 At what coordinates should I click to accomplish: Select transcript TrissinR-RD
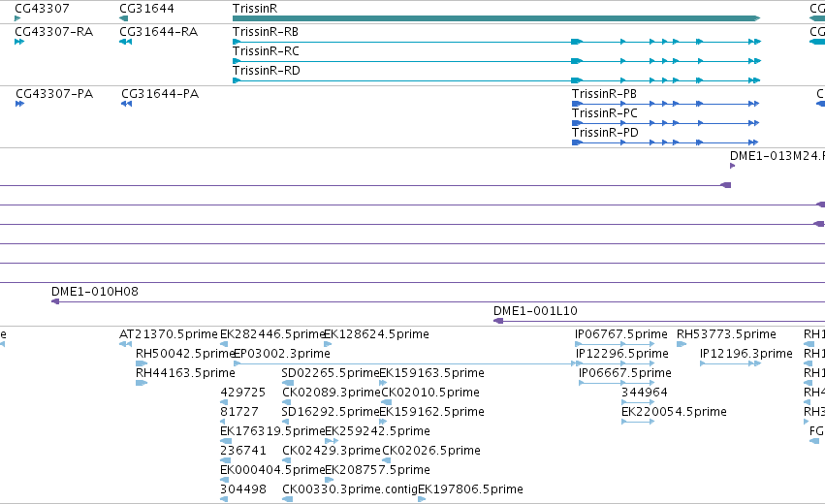coord(267,71)
